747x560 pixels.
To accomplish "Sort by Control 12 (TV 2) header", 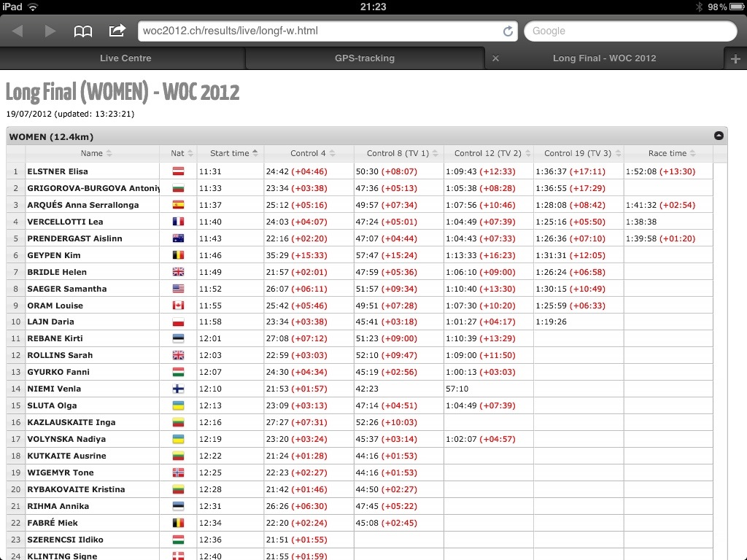I will pyautogui.click(x=488, y=154).
